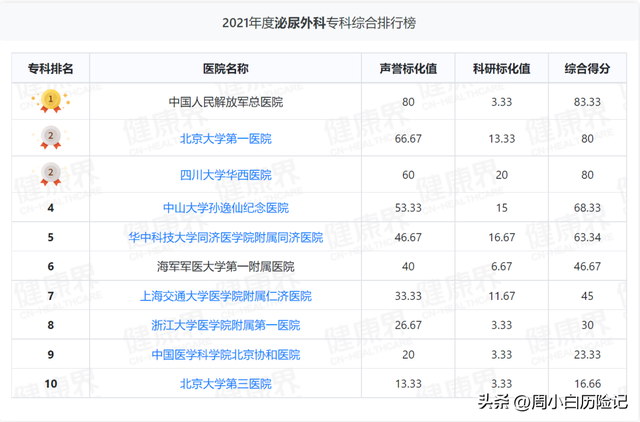The image size is (640, 422).
Task: Click research value 20 for 四川大学华西医院
Action: point(502,175)
